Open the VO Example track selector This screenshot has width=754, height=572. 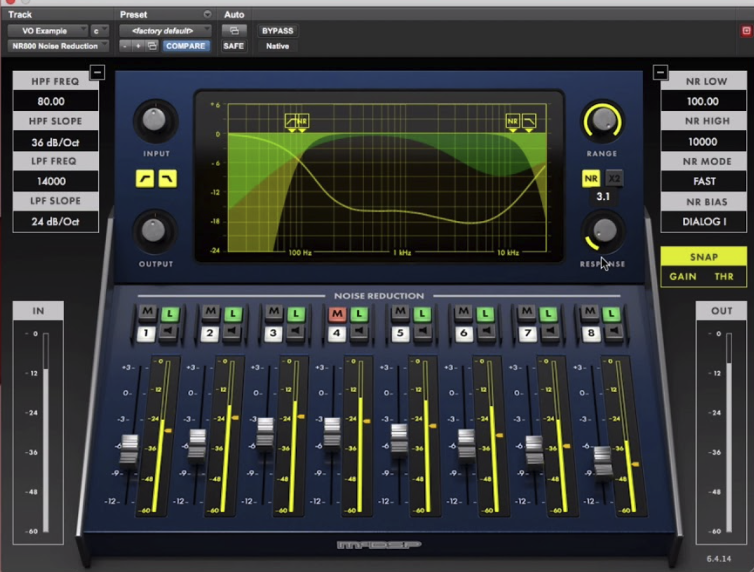pyautogui.click(x=47, y=31)
